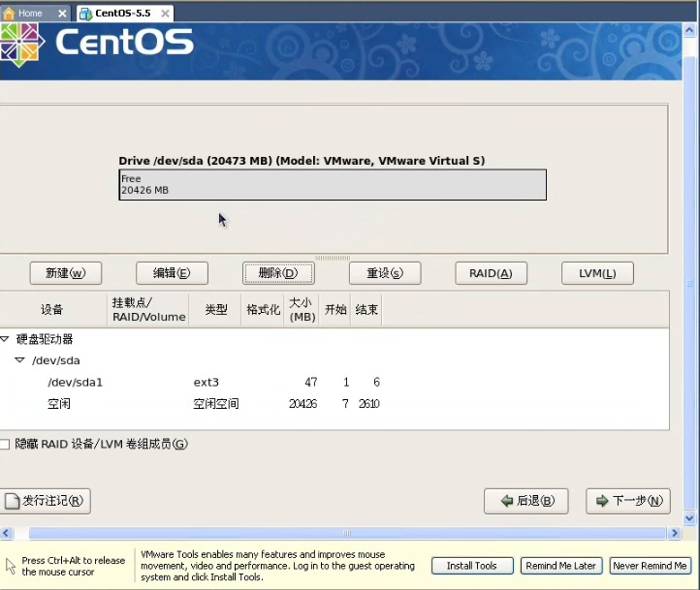
Task: Click the size value 20426 in table
Action: 302,404
